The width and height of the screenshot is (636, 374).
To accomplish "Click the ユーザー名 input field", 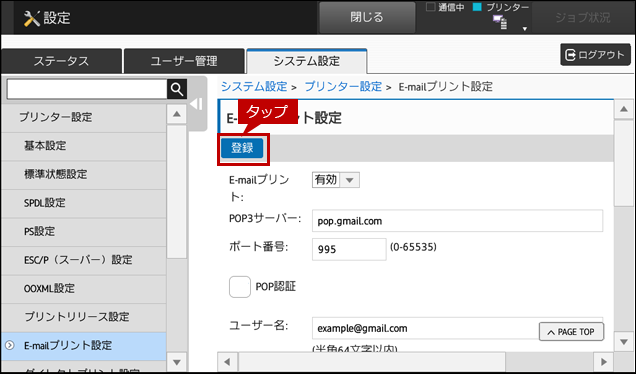I will point(457,328).
